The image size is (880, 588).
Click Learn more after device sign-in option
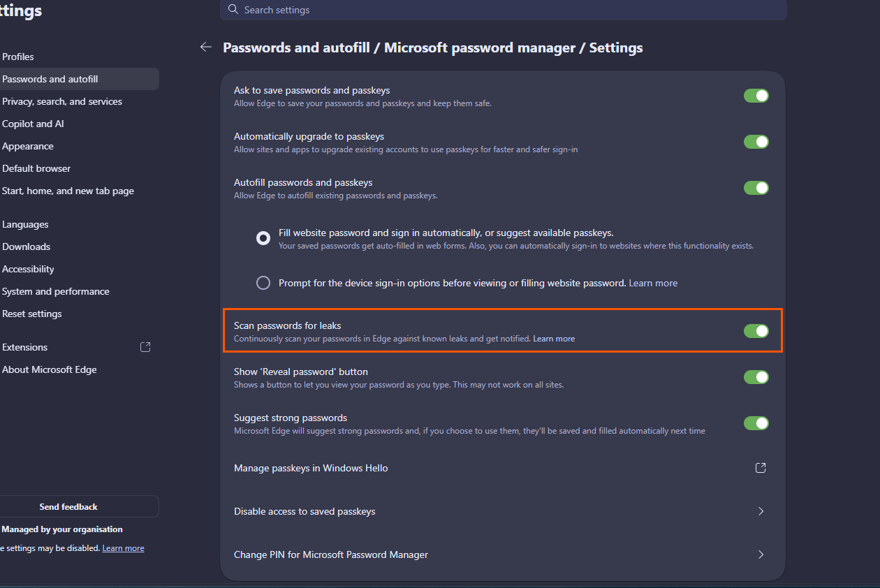(x=653, y=283)
